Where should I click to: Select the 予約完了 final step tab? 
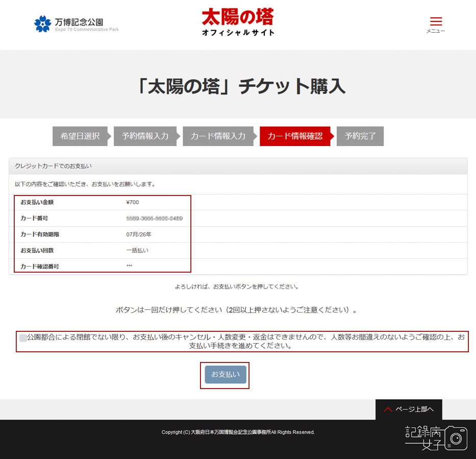[360, 136]
